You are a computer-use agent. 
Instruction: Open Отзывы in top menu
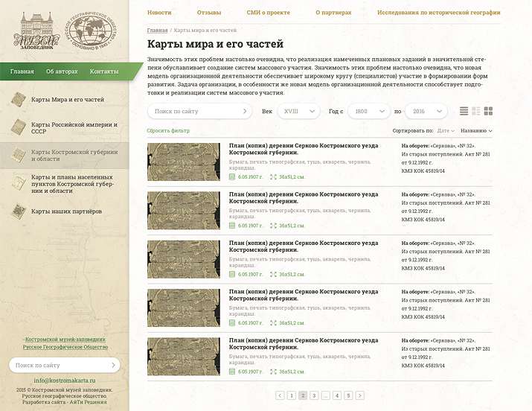click(x=209, y=13)
